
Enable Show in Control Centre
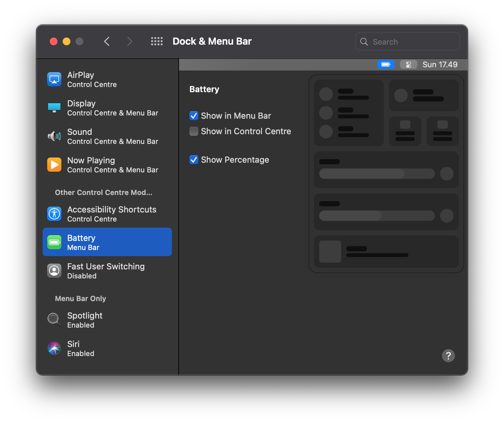pos(194,131)
